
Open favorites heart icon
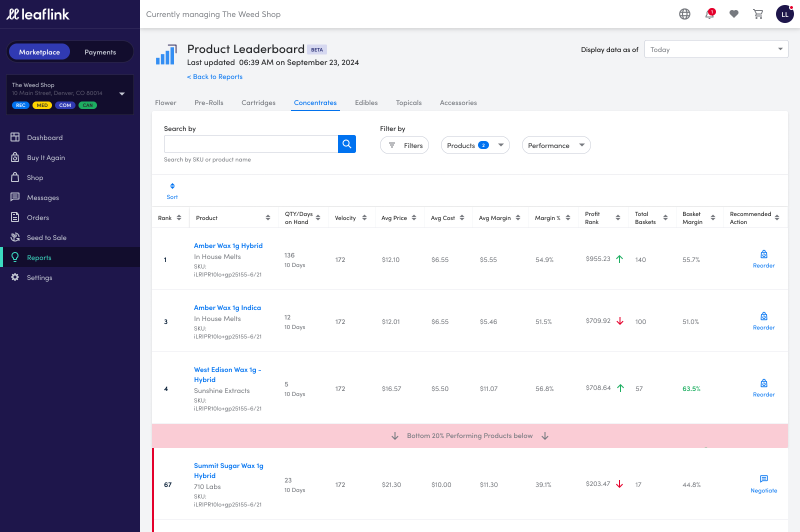tap(733, 14)
